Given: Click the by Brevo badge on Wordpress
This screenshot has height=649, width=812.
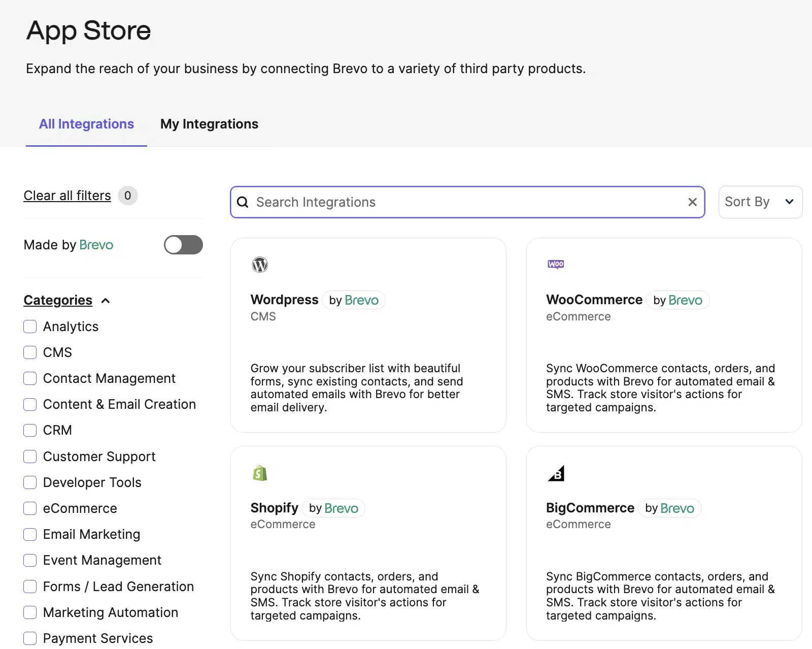Looking at the screenshot, I should (354, 300).
